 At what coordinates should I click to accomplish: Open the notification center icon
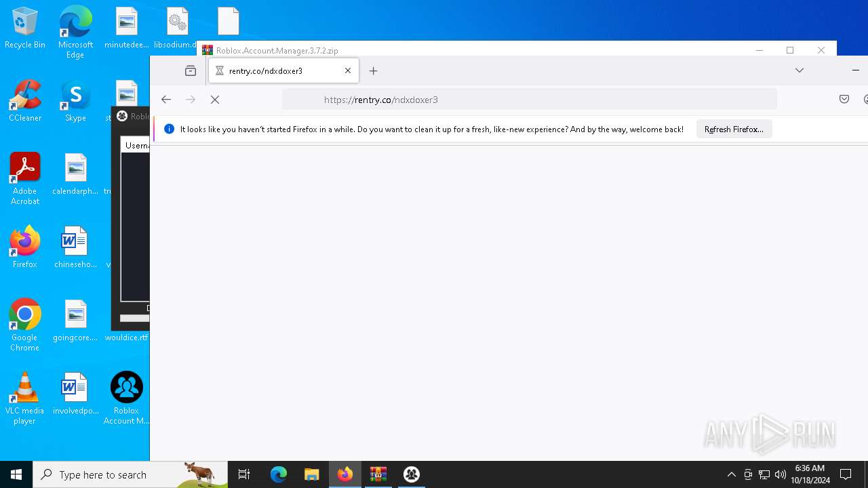click(846, 474)
